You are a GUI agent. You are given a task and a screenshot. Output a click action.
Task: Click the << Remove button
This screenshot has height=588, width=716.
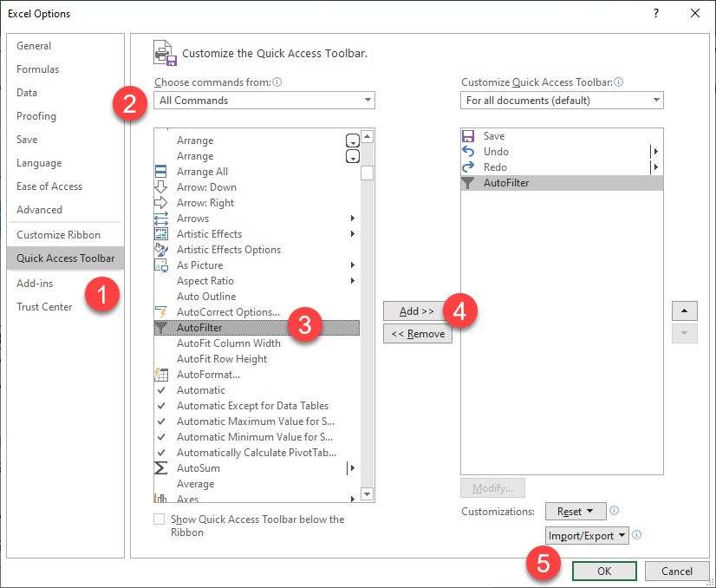pos(418,334)
